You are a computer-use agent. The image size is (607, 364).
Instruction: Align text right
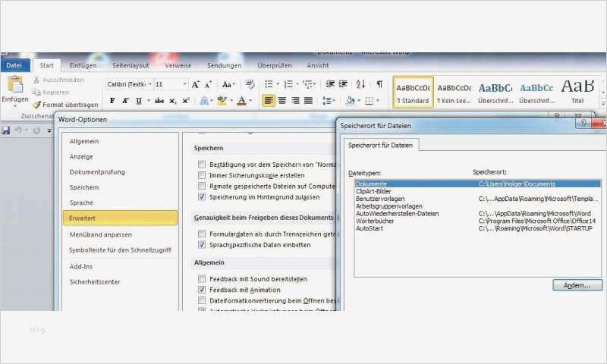[295, 101]
